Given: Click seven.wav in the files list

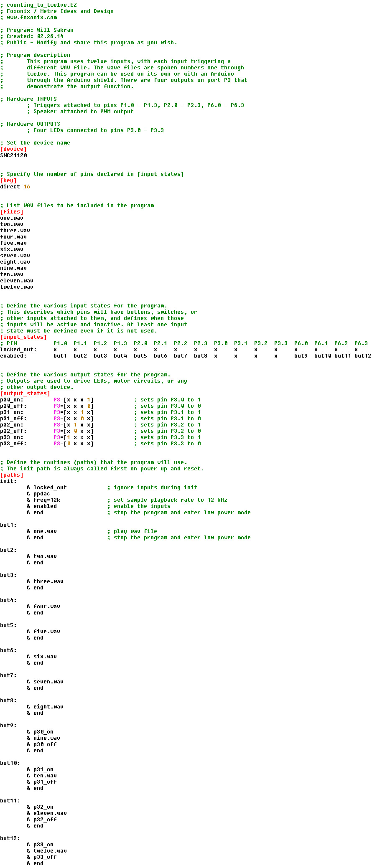Looking at the screenshot, I should [15, 256].
